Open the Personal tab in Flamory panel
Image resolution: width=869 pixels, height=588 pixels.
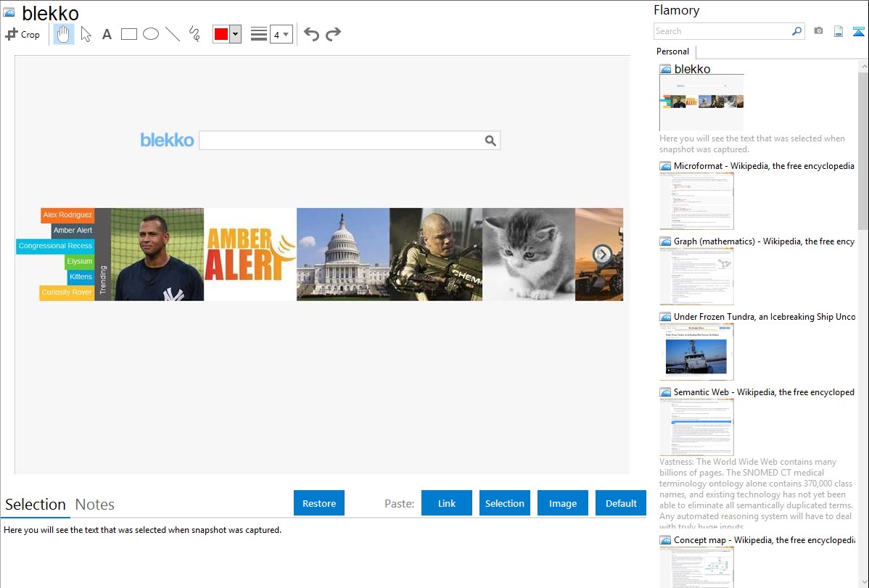(672, 51)
